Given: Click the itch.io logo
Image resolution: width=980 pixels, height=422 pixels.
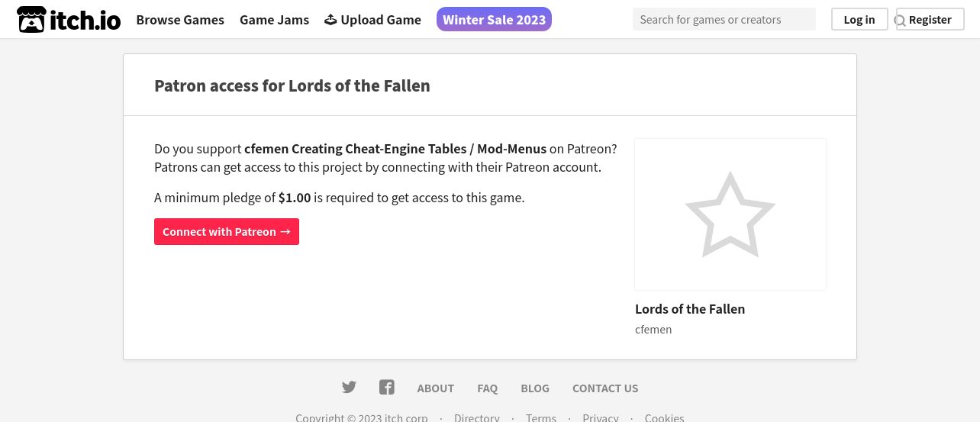Looking at the screenshot, I should coord(69,19).
